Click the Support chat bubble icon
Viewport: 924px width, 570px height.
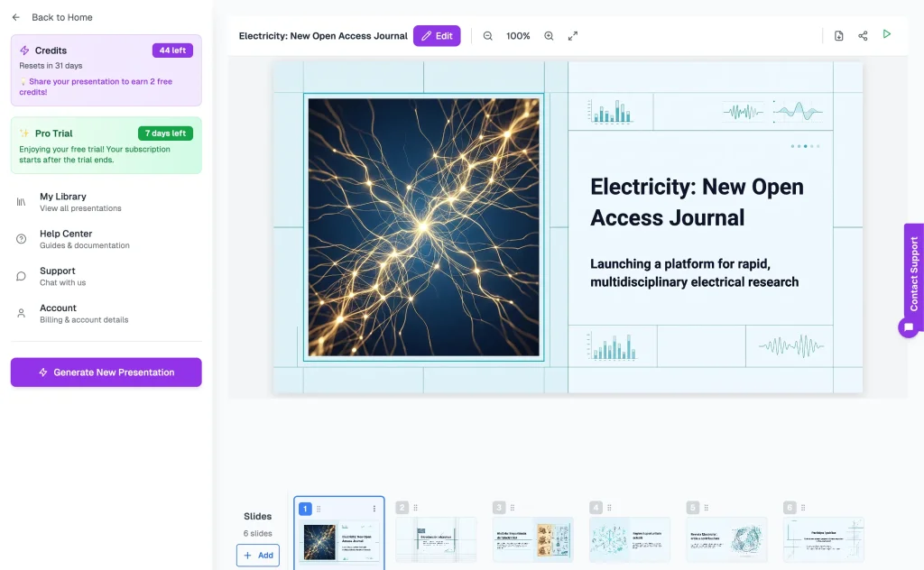pos(22,276)
